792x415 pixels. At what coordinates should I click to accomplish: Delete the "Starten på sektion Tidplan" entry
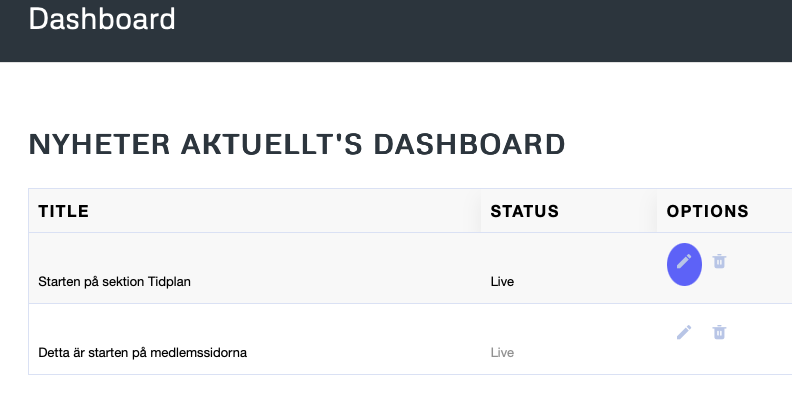pos(719,262)
